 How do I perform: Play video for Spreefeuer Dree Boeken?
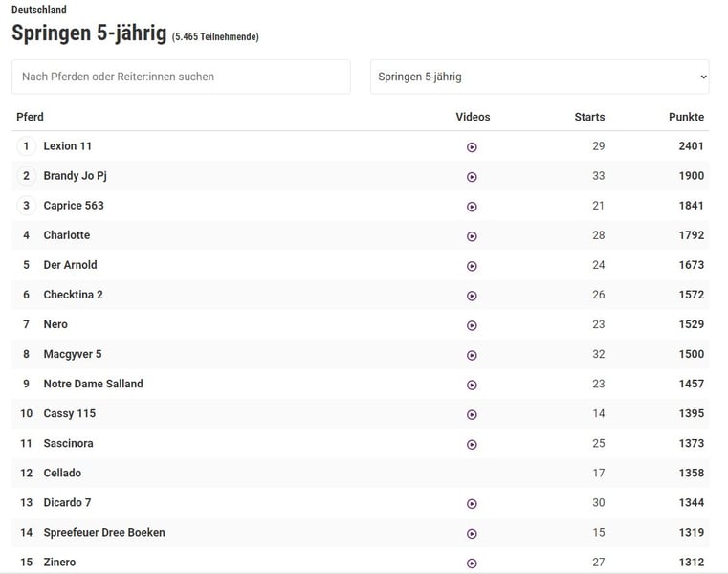tap(472, 534)
